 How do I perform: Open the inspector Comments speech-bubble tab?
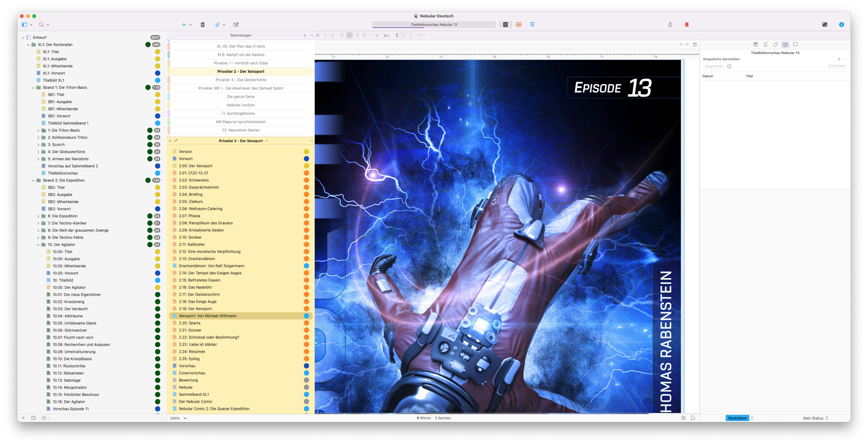tap(795, 44)
